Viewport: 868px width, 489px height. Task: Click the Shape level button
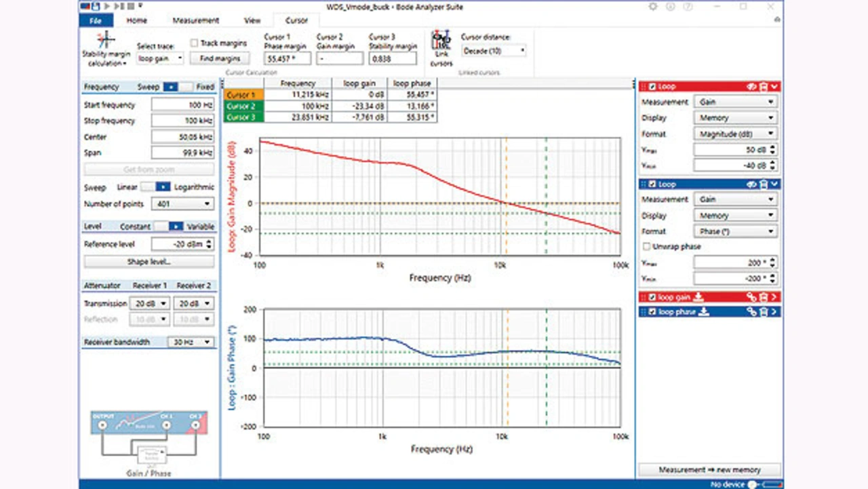[x=149, y=262]
